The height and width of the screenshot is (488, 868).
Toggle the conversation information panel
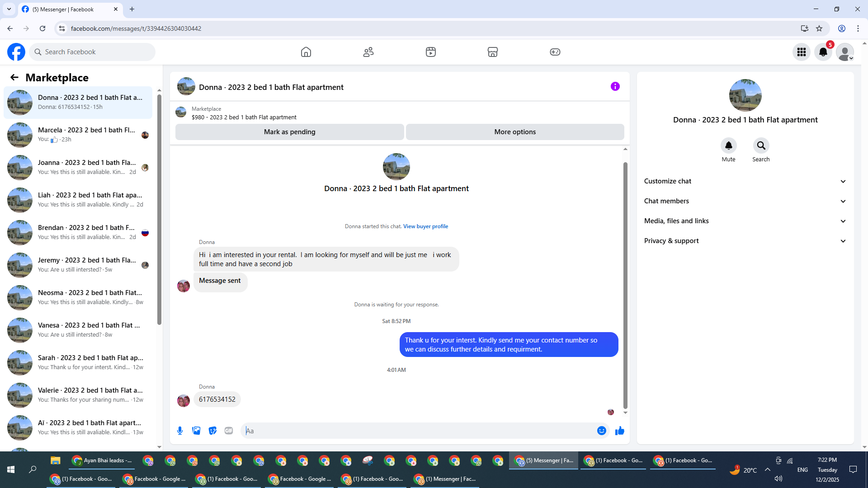(615, 86)
